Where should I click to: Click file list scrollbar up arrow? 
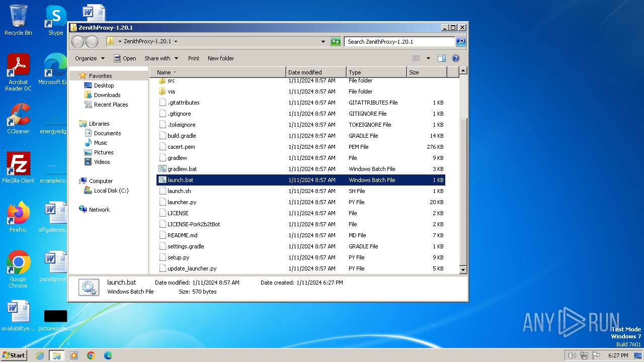click(x=463, y=71)
